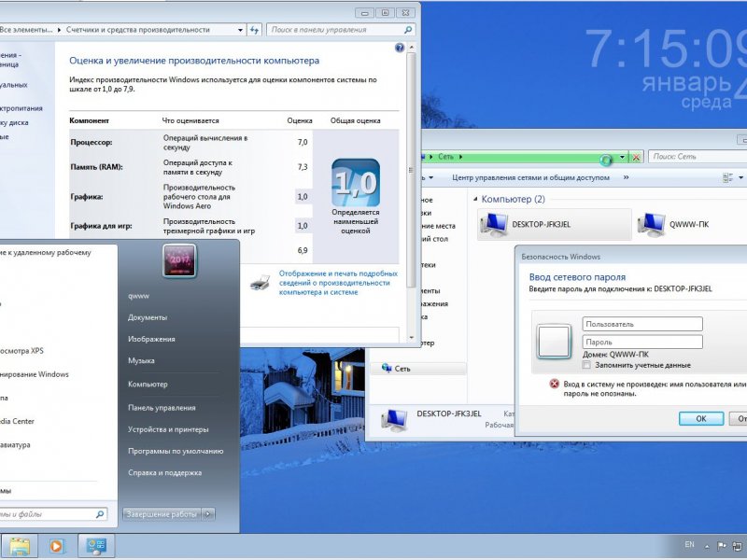Expand the shutdown options arrow
This screenshot has height=560, width=747.
(208, 514)
